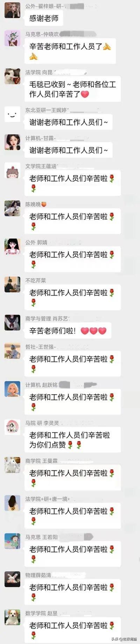This screenshot has width=140, height=644.
Task: Tap avatar beside 公外 郭婧
Action: 12,246
